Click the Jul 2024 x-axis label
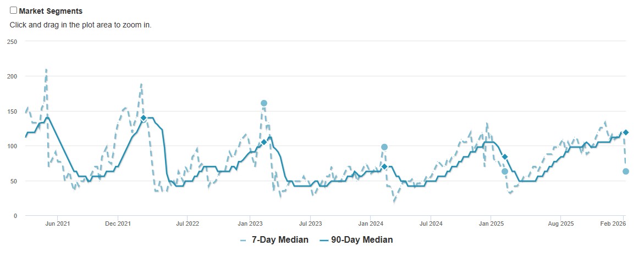 point(431,224)
